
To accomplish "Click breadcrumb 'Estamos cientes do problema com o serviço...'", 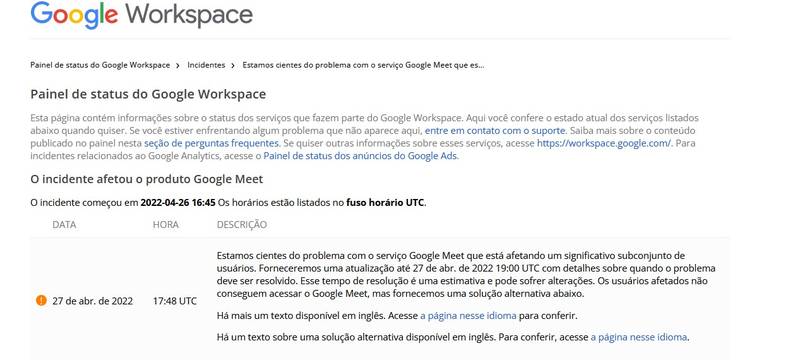I will click(x=363, y=65).
